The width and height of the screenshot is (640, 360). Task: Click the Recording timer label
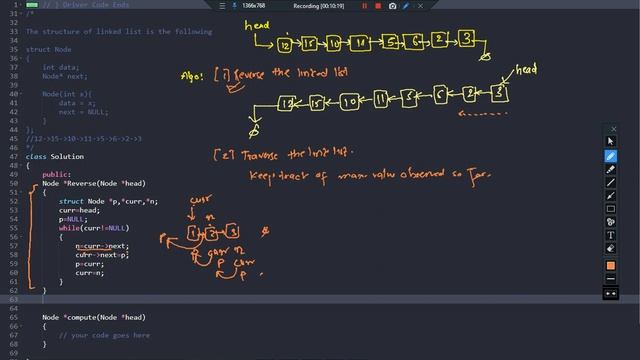coord(318,6)
